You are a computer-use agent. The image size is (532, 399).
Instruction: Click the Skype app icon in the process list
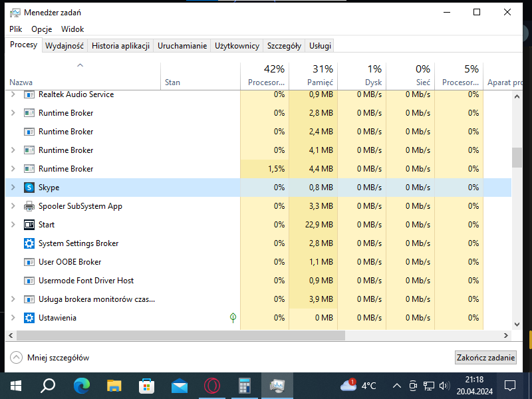click(x=29, y=188)
